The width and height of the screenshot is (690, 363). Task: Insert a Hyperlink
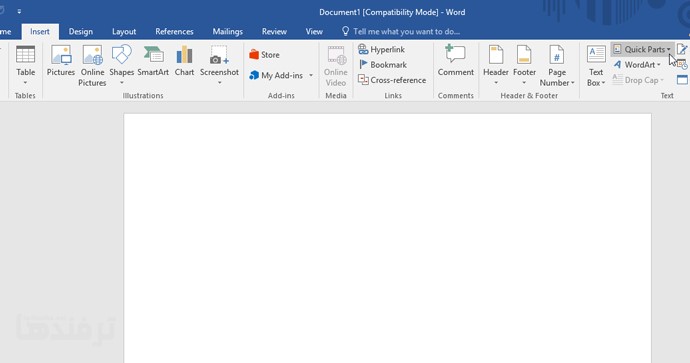point(381,49)
